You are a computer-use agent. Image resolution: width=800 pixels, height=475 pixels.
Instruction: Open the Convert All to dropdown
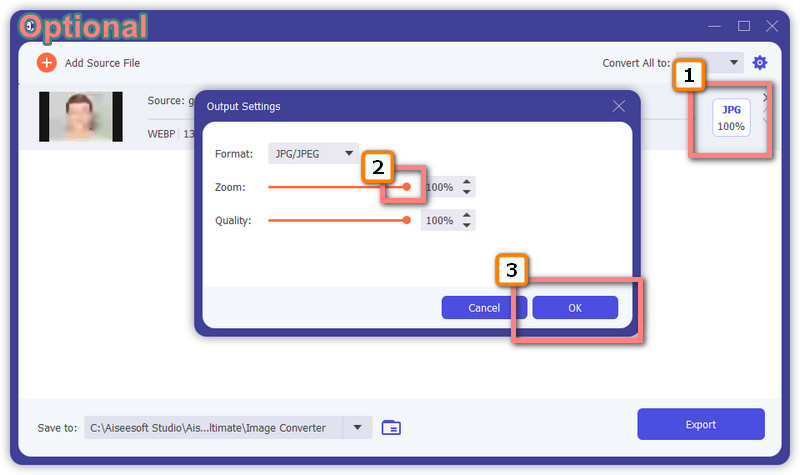710,63
